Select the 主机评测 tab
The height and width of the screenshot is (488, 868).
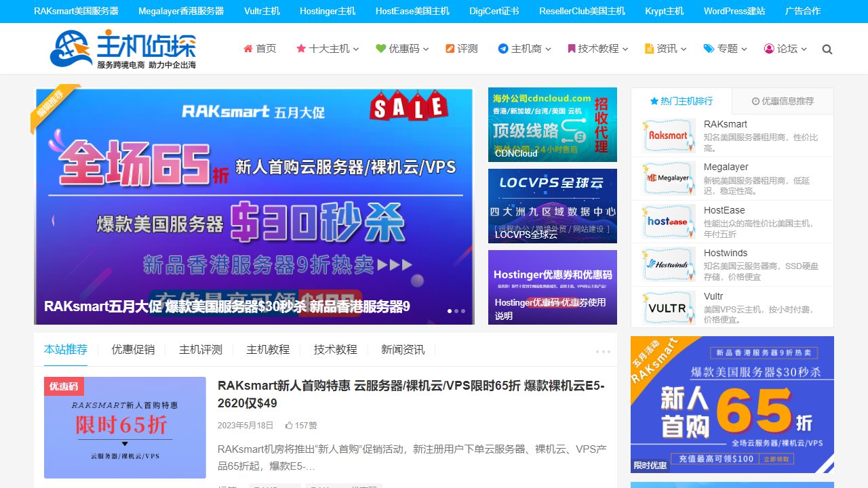pyautogui.click(x=201, y=350)
